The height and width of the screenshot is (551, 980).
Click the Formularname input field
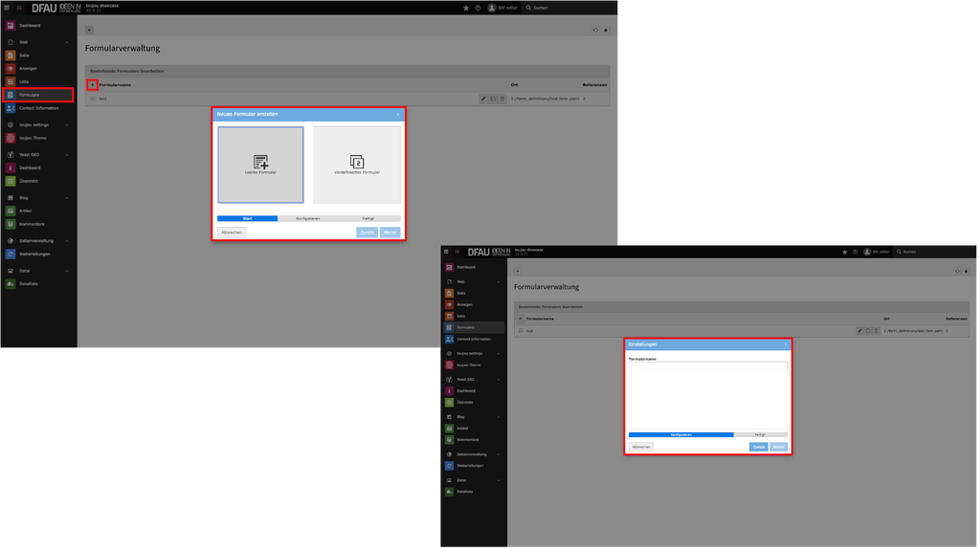707,366
